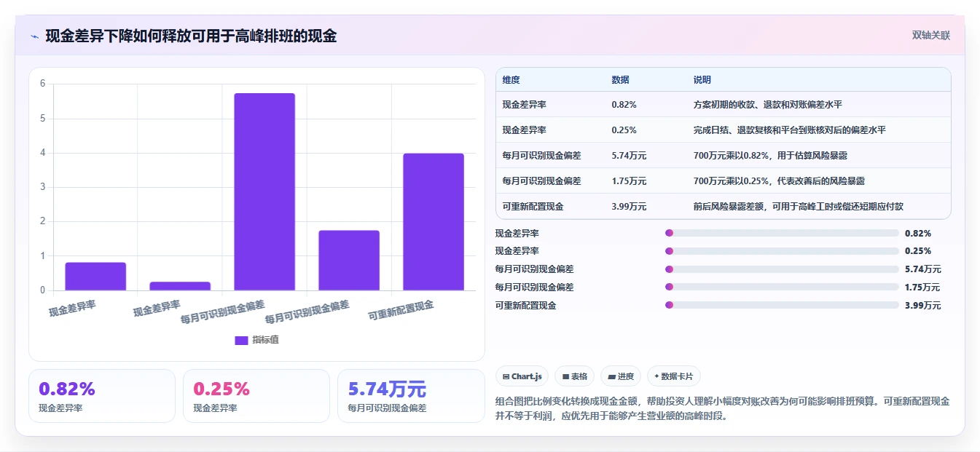
Task: Open the 5.74万元 每月可识别现金偏差 stat card
Action: (x=411, y=396)
